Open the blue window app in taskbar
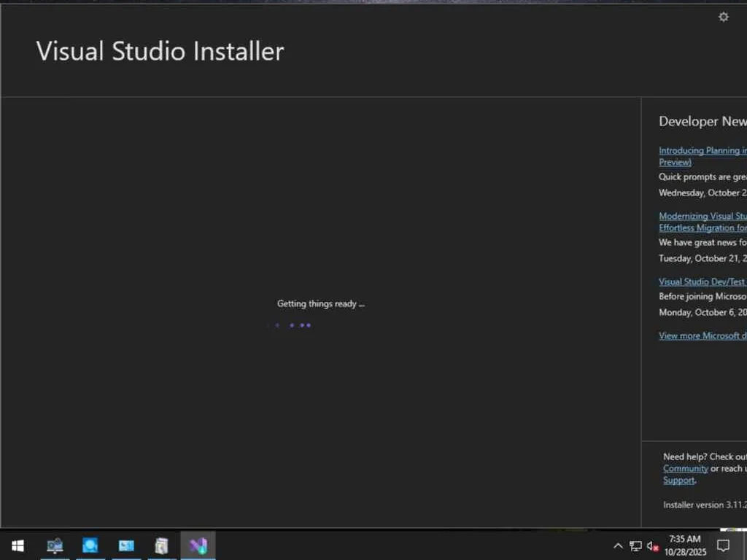 coord(126,545)
